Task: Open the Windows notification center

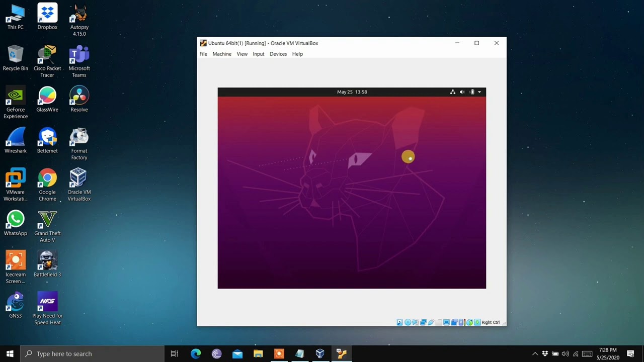Action: click(630, 353)
